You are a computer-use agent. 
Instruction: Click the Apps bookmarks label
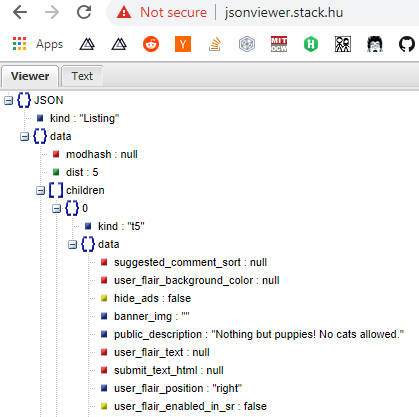click(x=49, y=44)
